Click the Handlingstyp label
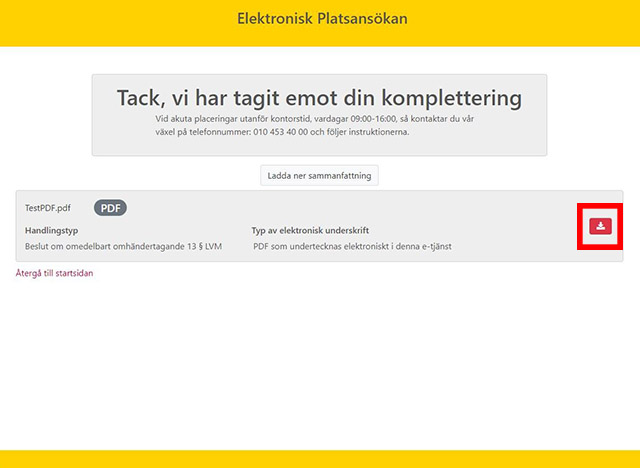 tap(51, 230)
